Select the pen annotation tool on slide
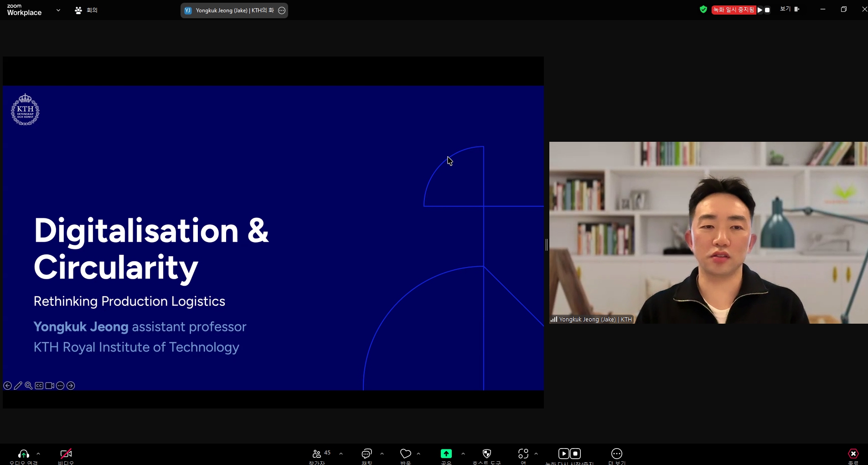Viewport: 868px width, 465px height. [18, 386]
